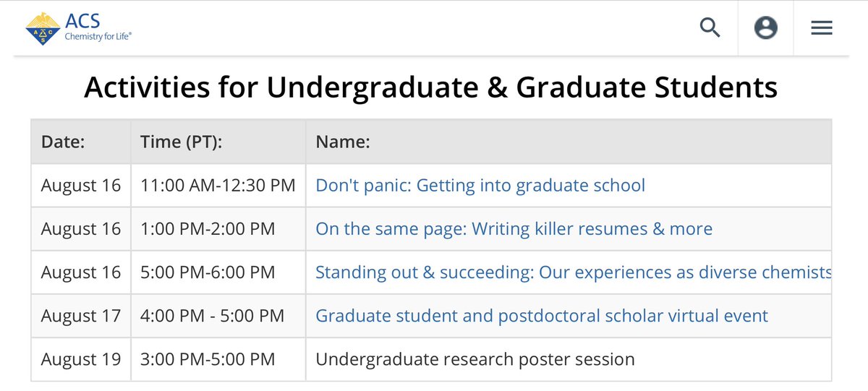Select the 3:00 PM-5:00 PM time cell

(x=218, y=359)
